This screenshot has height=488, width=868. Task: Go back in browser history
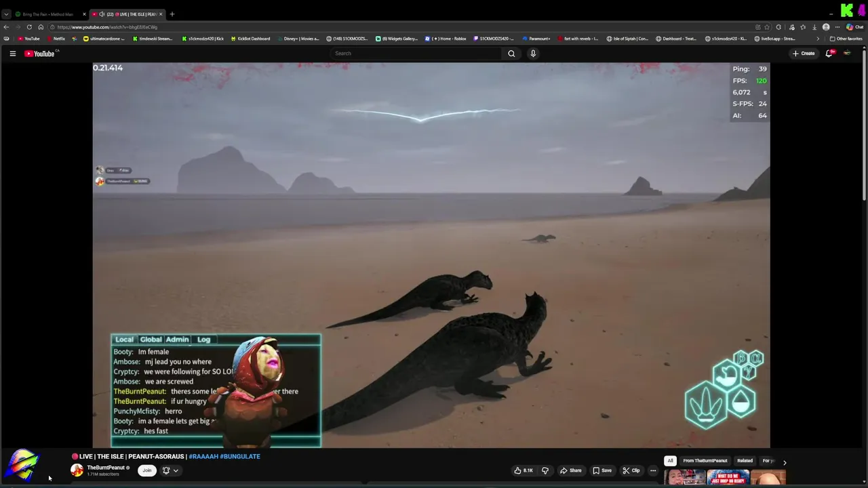(x=6, y=27)
